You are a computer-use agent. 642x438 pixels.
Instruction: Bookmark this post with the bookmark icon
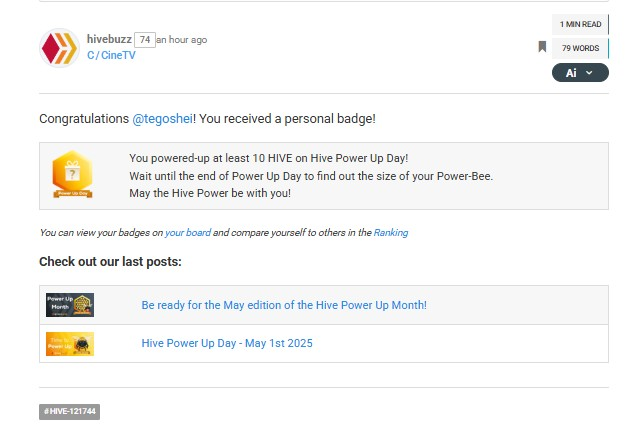point(542,47)
